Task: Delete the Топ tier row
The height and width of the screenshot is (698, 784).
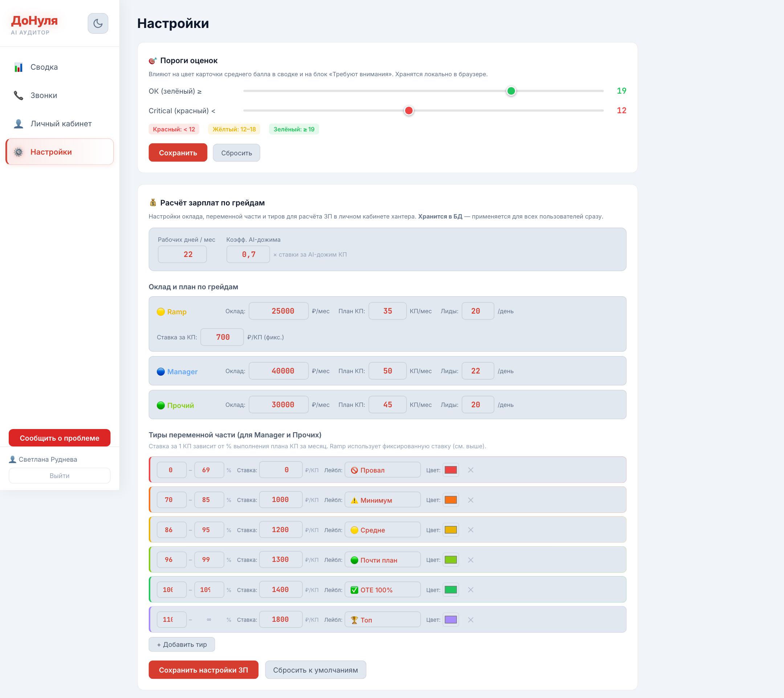Action: [471, 620]
